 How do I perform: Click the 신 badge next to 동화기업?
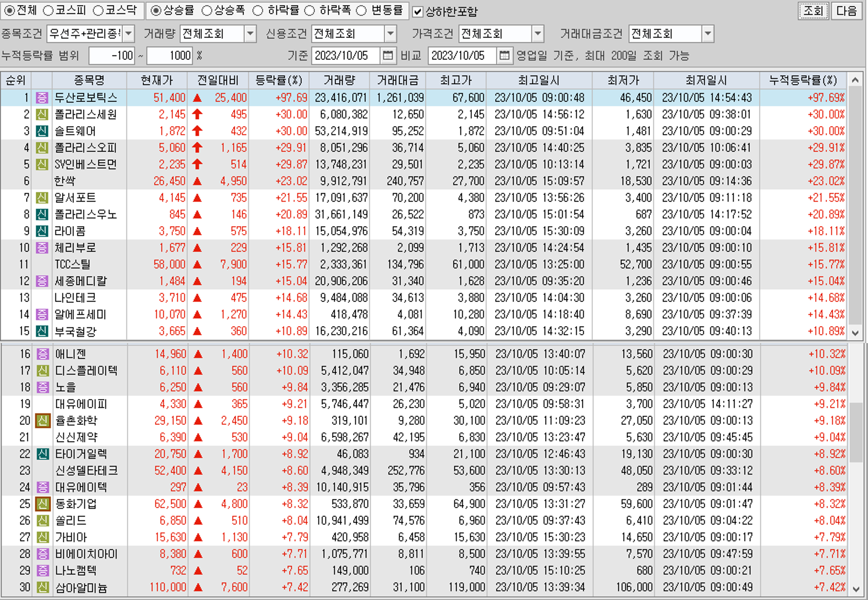(x=43, y=504)
